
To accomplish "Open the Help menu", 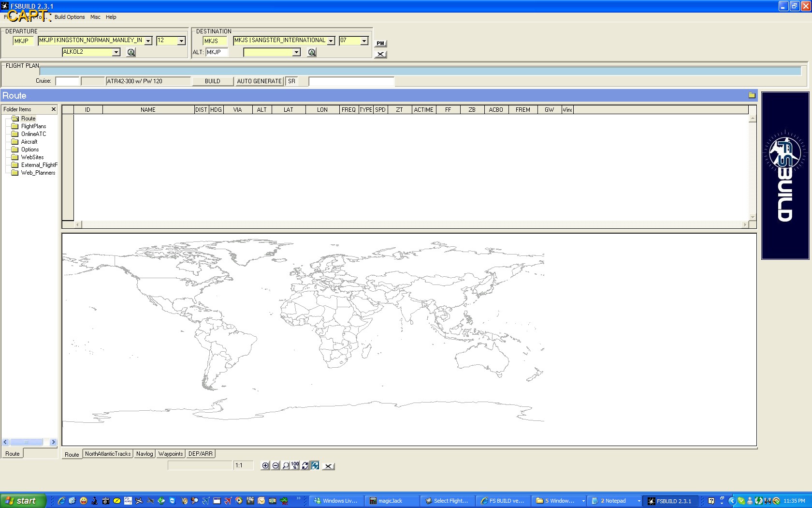I will coord(111,17).
